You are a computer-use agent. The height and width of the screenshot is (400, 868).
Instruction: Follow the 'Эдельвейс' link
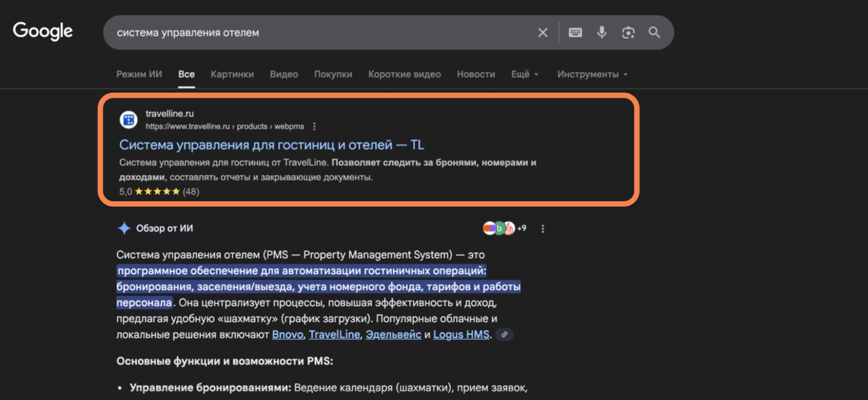[394, 335]
